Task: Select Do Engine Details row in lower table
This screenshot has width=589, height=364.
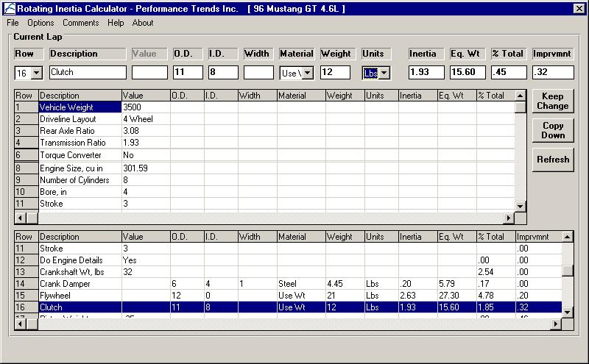Action: click(x=288, y=260)
